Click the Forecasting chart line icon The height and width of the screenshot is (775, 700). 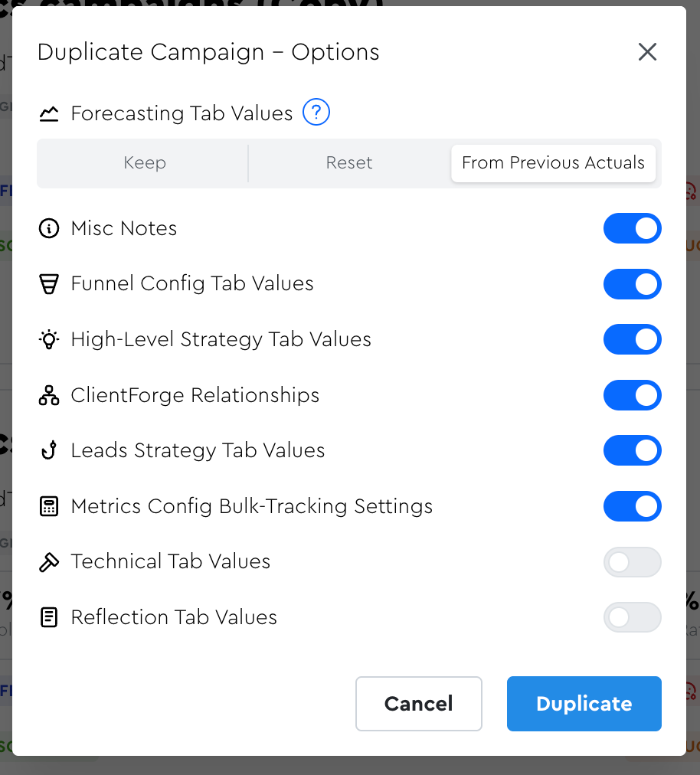pyautogui.click(x=49, y=114)
